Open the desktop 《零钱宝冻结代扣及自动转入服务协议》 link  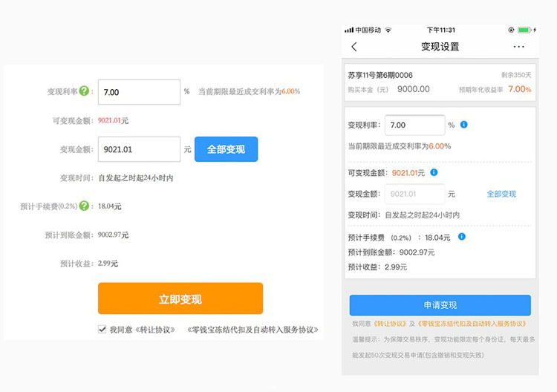click(253, 330)
